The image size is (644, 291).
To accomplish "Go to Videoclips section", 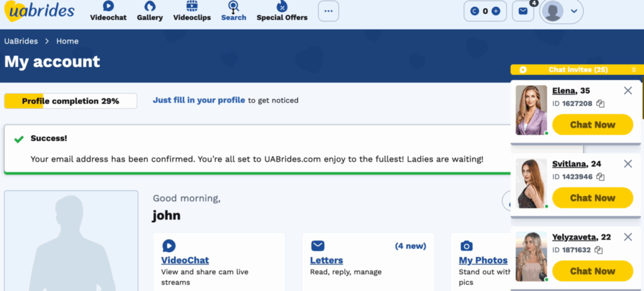I will point(192,11).
